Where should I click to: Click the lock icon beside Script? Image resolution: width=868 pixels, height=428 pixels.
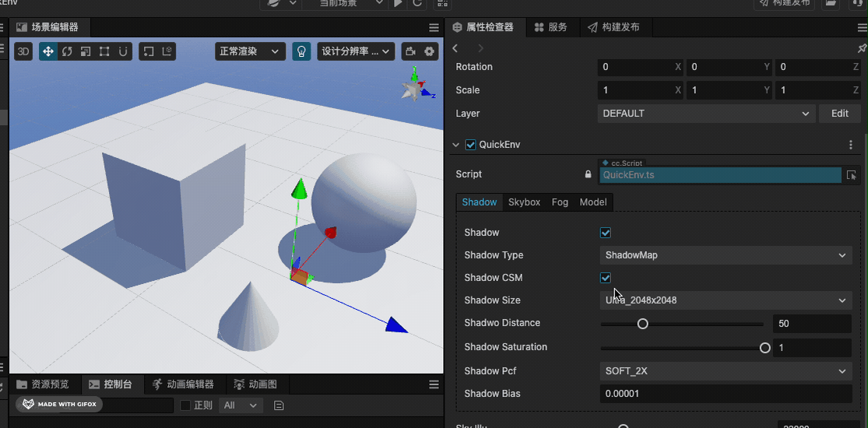tap(588, 174)
